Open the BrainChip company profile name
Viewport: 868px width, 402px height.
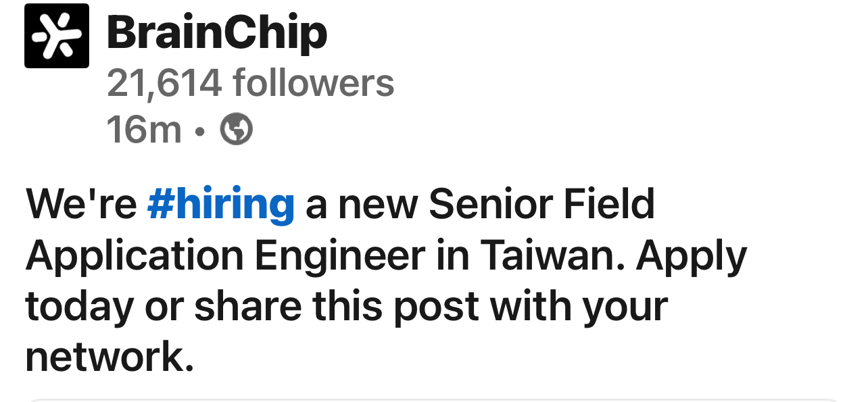click(x=217, y=32)
